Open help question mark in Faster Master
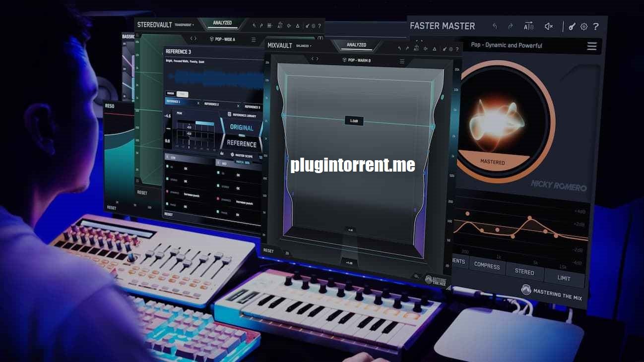Screen dimensions: 644x362 point(596,26)
